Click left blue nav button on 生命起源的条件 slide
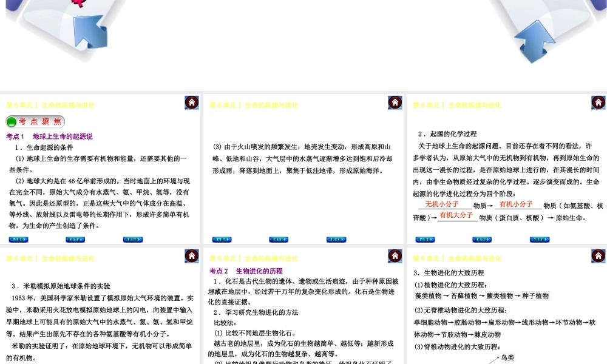Viewport: 607px width, 364px height. coord(18,240)
